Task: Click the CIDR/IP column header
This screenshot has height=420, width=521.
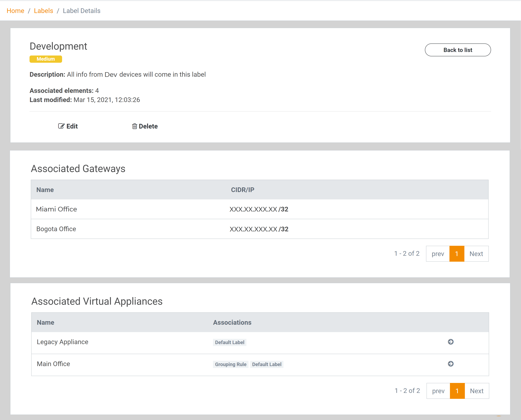Action: click(242, 190)
